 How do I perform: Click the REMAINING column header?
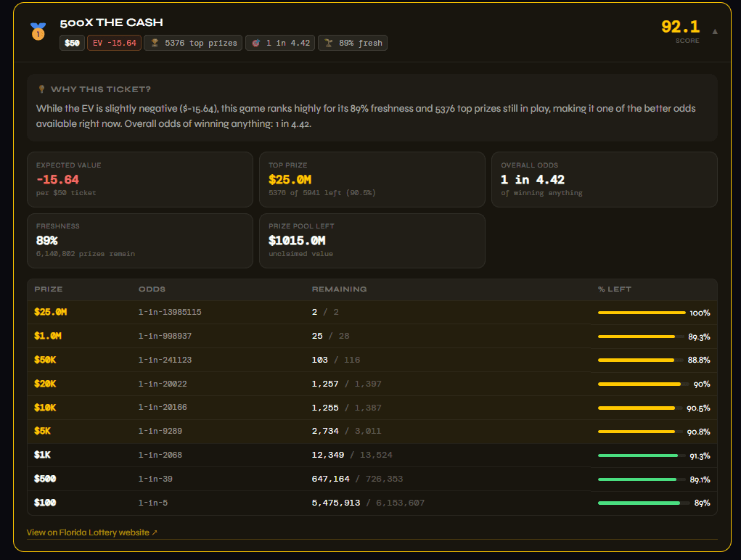[339, 289]
